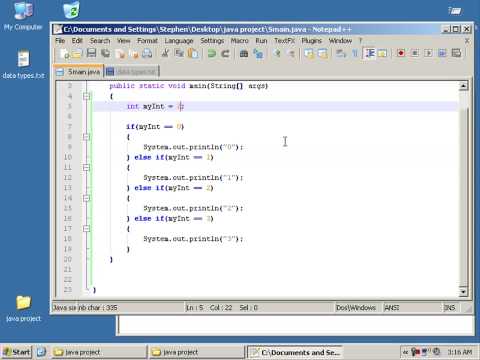The width and height of the screenshot is (480, 360).
Task: Click the Copy toolbar icon
Action: coord(179,53)
